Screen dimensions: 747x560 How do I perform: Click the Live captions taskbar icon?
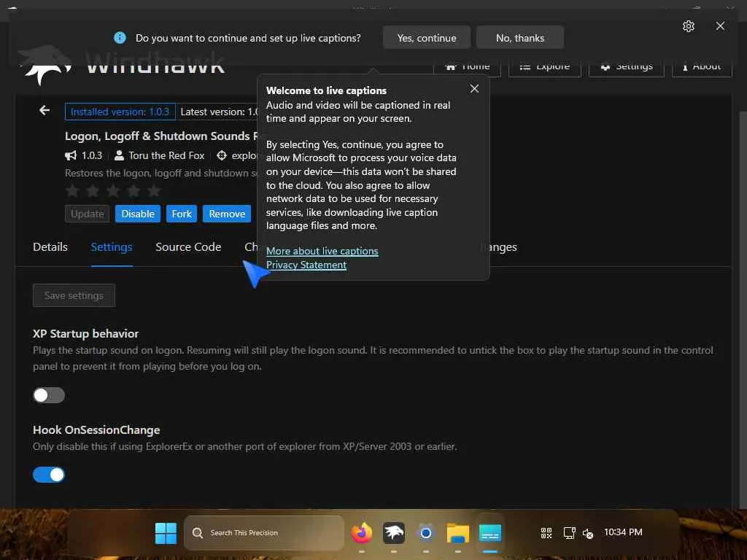(489, 533)
